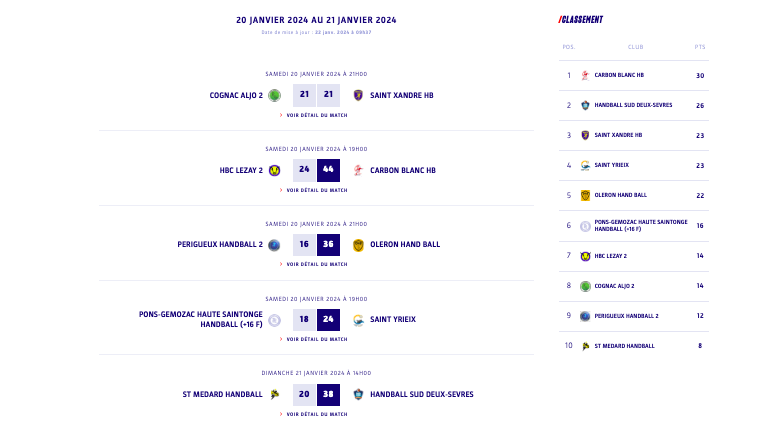Screen dimensions: 764x447
Task: Expand match detail for Cognac vs Saint Xandre
Action: 316,115
